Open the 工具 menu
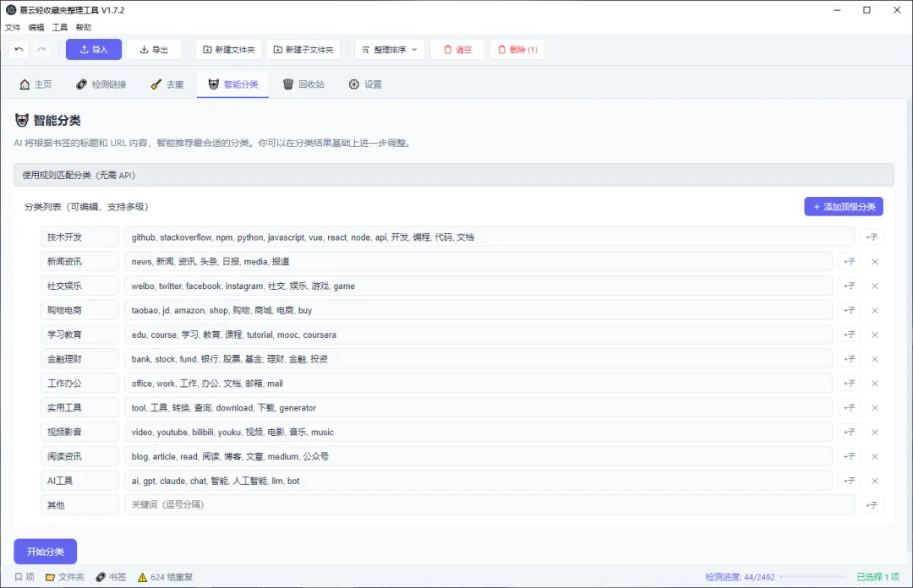The height and width of the screenshot is (588, 913). click(x=60, y=27)
